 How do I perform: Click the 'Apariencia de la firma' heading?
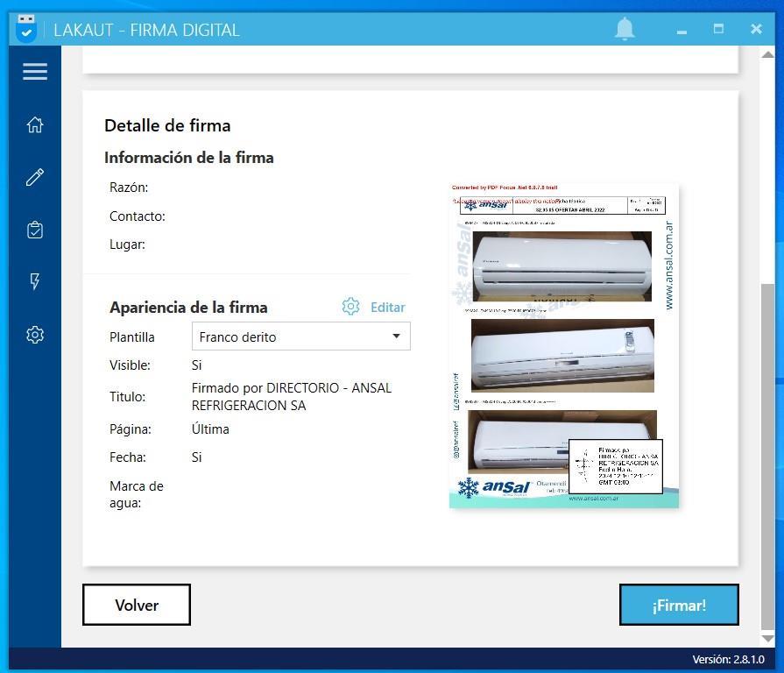(x=188, y=307)
